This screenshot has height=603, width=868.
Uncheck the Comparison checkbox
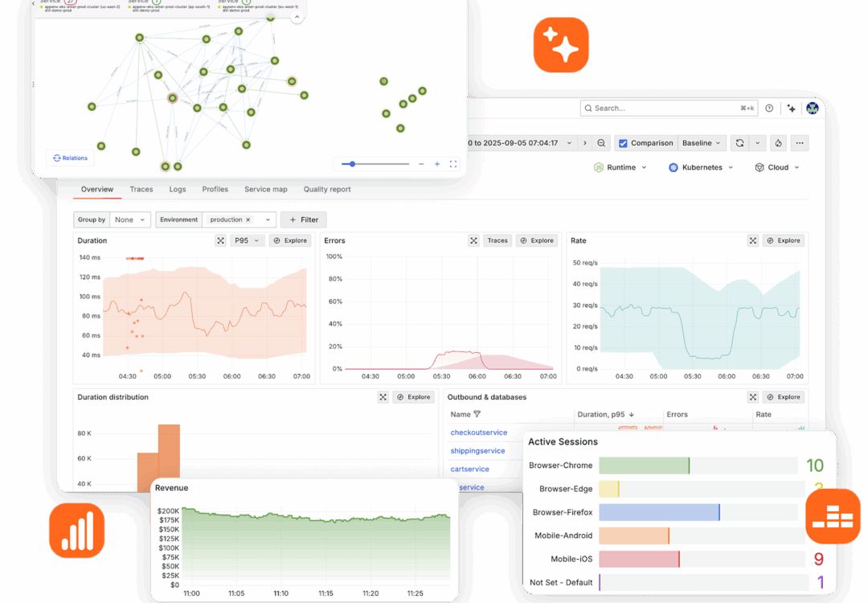point(623,143)
